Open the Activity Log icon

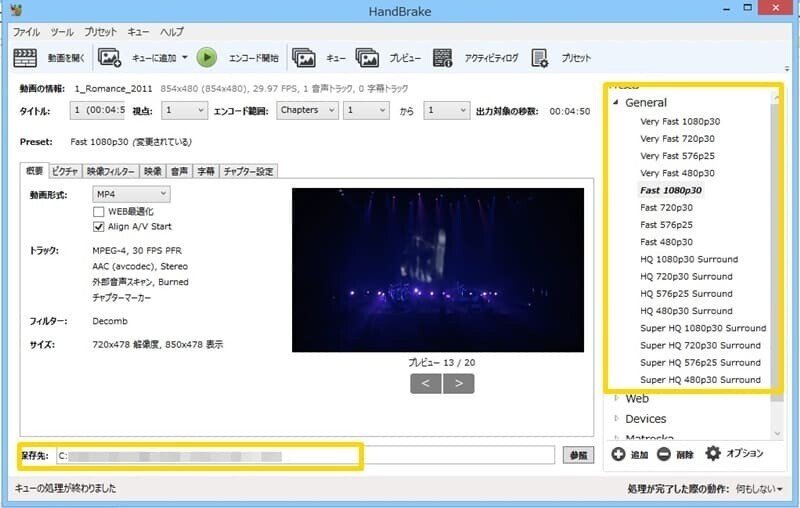(442, 58)
